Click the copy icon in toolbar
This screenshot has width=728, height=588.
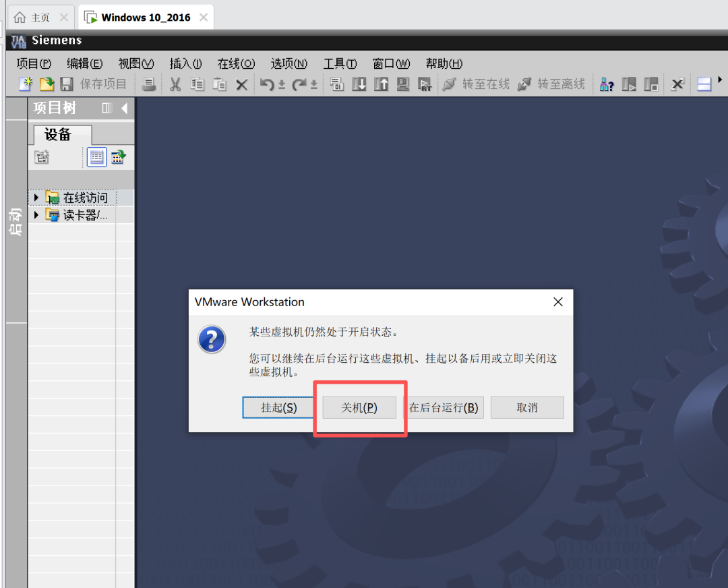click(x=198, y=84)
